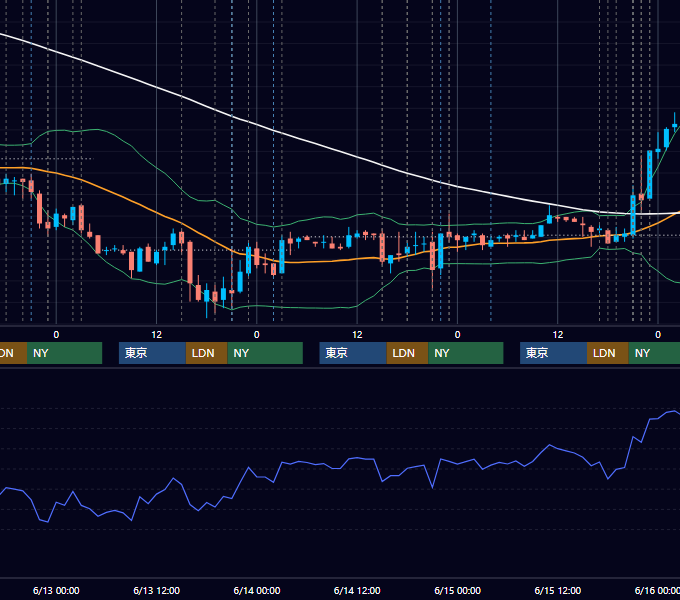680x600 pixels.
Task: Click the 6/14 00:00 date label
Action: click(x=257, y=590)
